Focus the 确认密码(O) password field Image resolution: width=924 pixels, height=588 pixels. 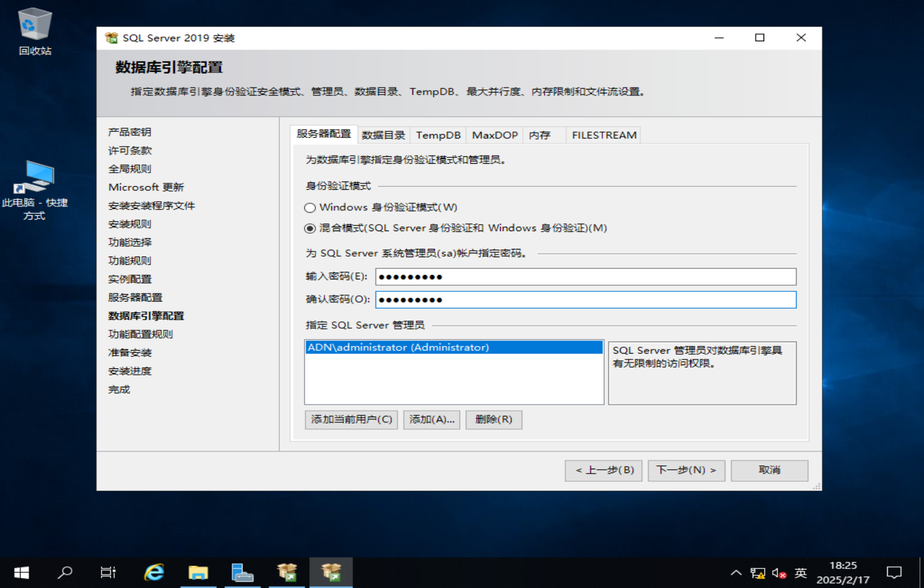coord(586,300)
